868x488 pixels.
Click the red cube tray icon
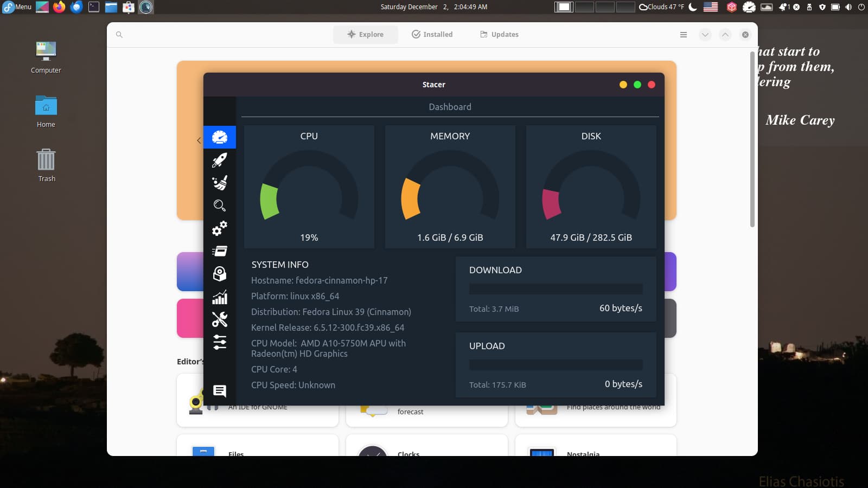point(731,7)
